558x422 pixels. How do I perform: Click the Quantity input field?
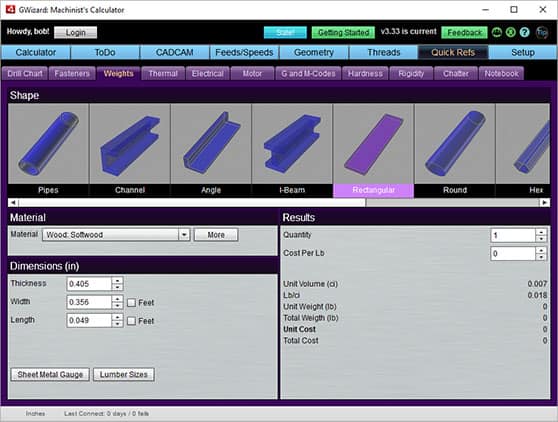point(513,235)
